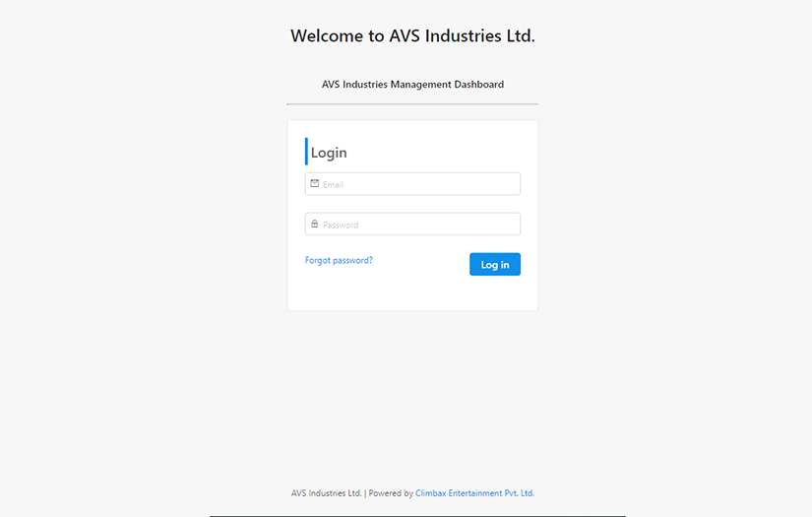Image resolution: width=812 pixels, height=517 pixels.
Task: Click the blue Log in button
Action: coord(495,264)
